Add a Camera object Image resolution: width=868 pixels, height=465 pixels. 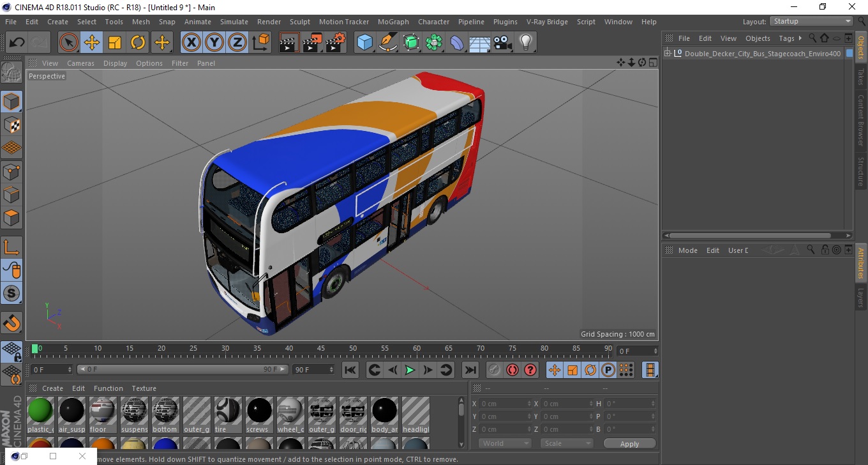[503, 43]
